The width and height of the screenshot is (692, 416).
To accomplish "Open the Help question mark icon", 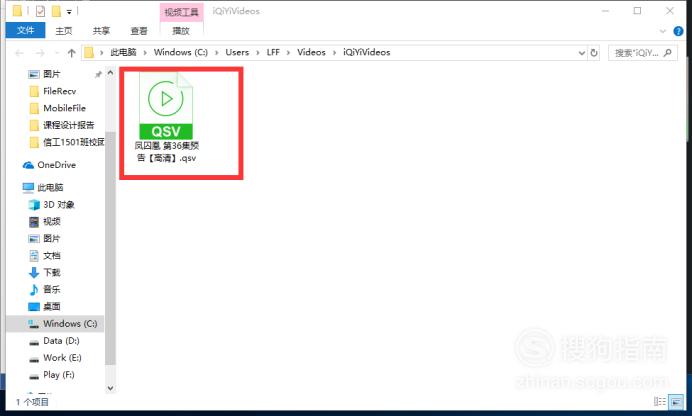I will click(x=678, y=31).
